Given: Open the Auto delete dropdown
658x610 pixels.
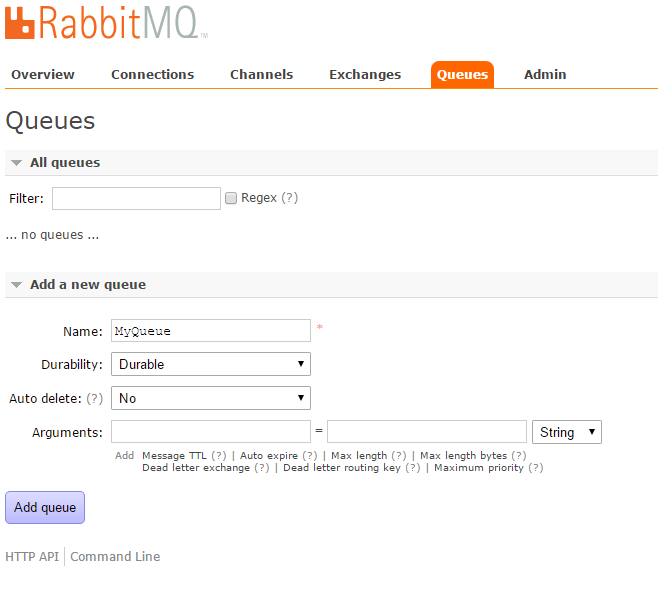Looking at the screenshot, I should coord(210,398).
